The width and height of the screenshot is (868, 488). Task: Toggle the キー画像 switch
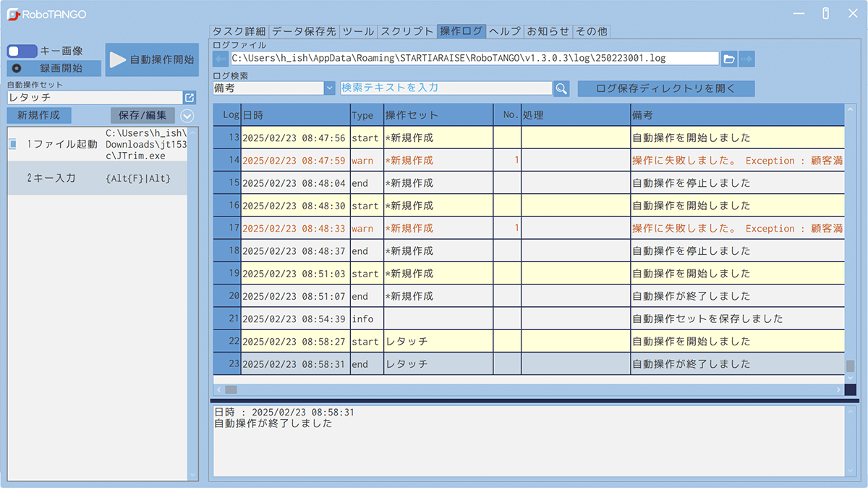tap(22, 51)
